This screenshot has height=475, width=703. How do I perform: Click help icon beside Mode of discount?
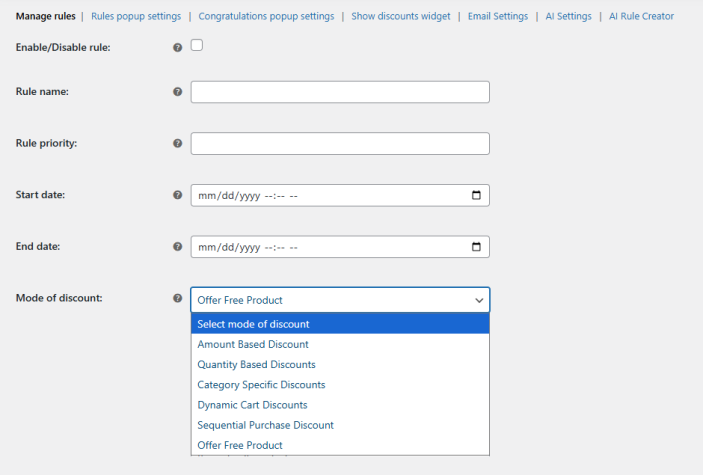point(178,298)
